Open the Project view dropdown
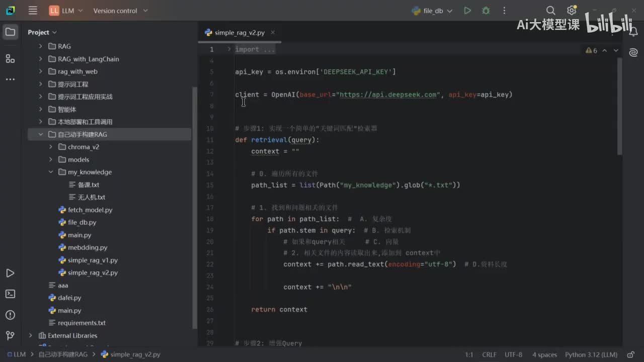This screenshot has height=362, width=644. pyautogui.click(x=42, y=32)
